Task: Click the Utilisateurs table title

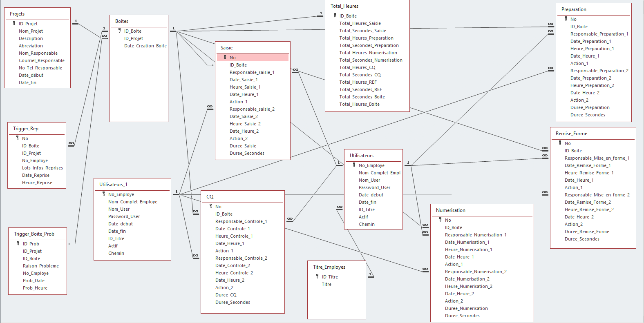Action: point(362,156)
